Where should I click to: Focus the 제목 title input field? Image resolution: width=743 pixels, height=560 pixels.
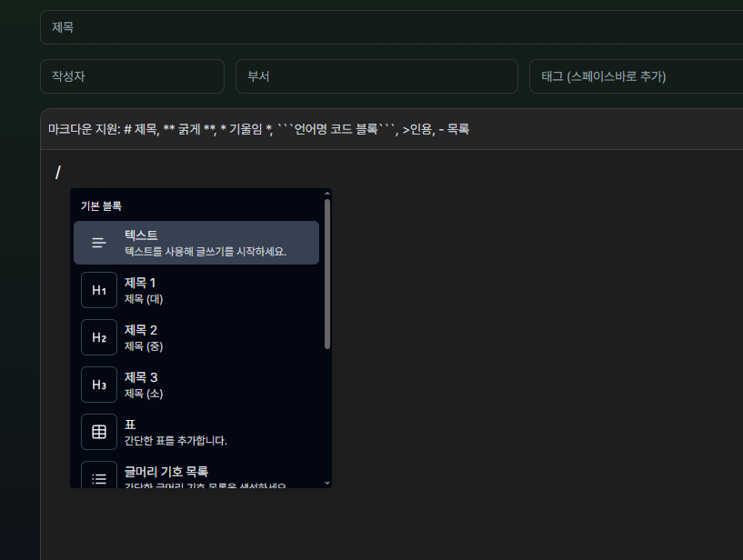[x=391, y=27]
